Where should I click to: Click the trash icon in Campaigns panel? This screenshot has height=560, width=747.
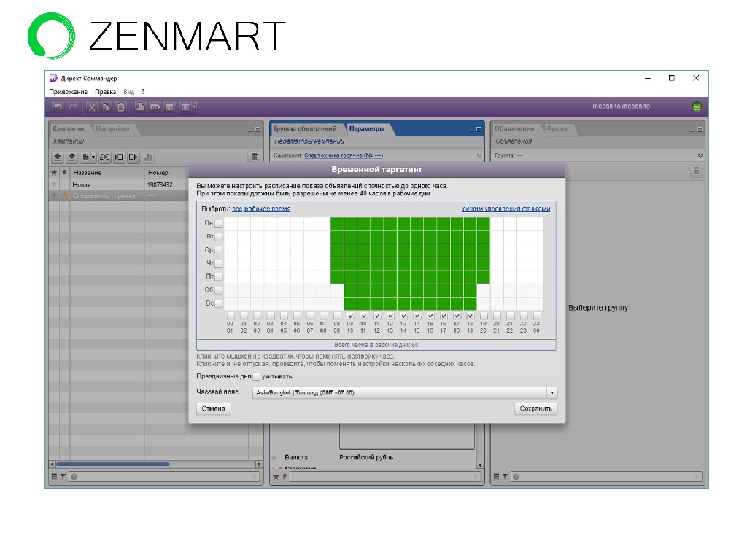click(x=255, y=157)
